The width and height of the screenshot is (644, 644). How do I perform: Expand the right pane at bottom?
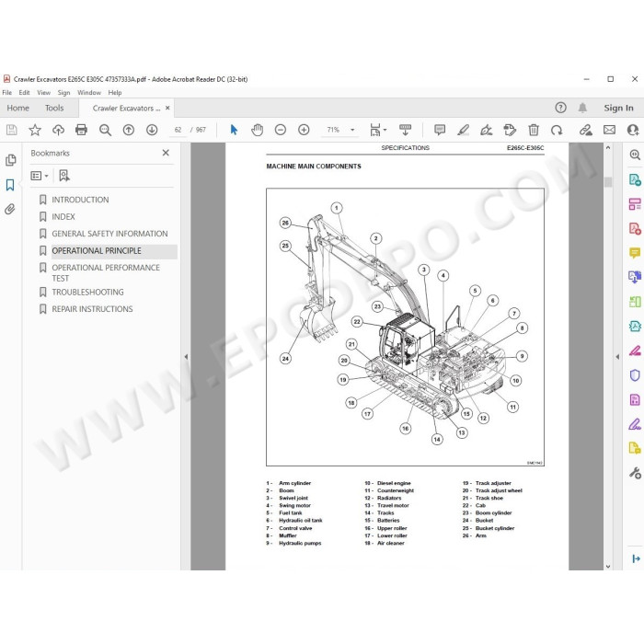(x=636, y=558)
